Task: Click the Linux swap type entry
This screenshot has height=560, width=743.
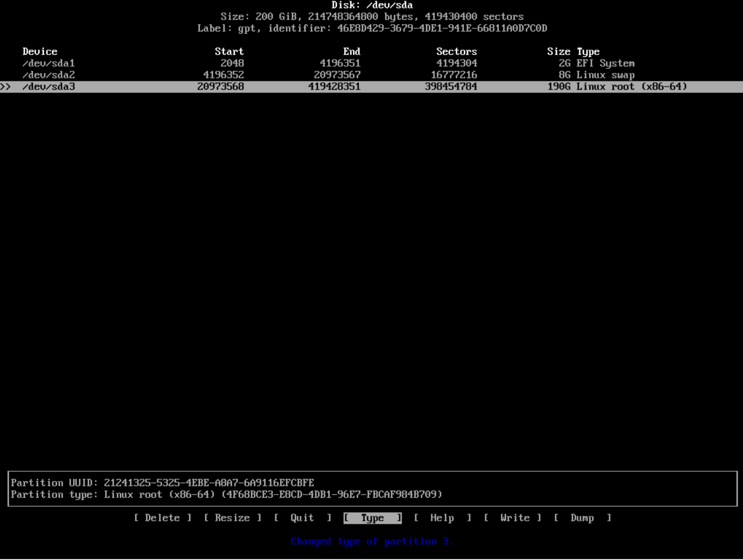Action: (605, 75)
